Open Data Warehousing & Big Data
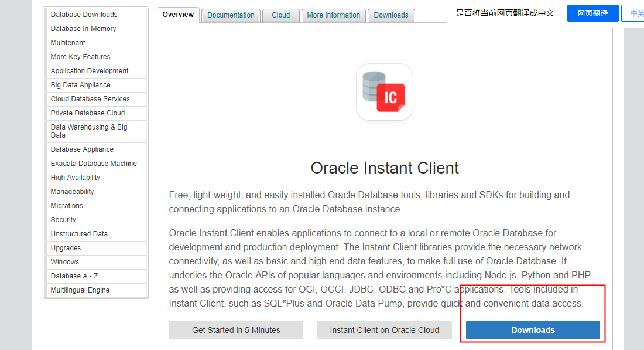Screen dimensions: 644x350 tap(96, 131)
